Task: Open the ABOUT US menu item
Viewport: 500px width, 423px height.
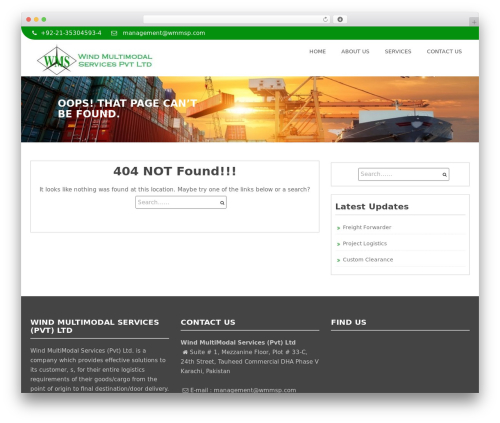Action: 355,52
